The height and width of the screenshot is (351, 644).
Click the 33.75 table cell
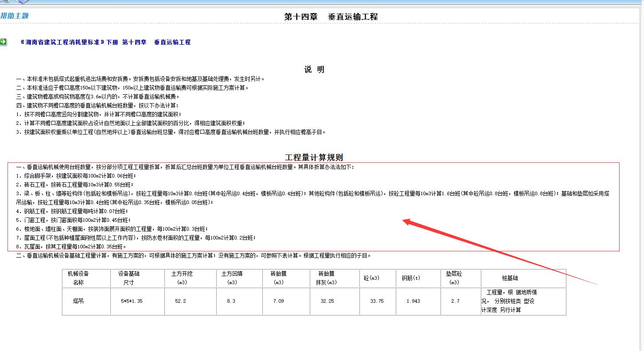pos(378,301)
